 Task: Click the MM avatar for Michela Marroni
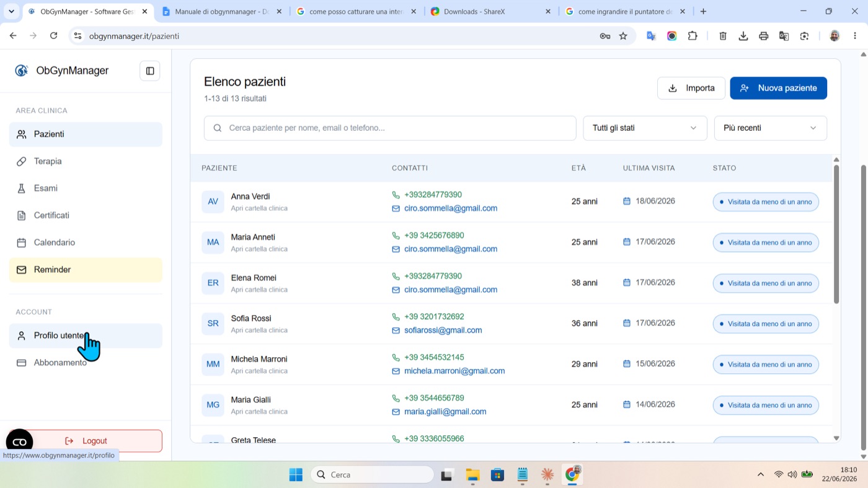[x=213, y=365]
